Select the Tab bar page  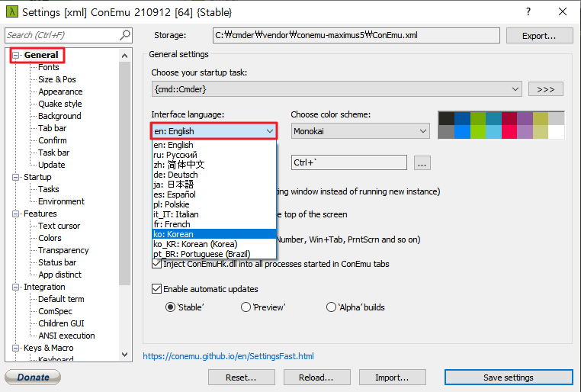(x=53, y=128)
